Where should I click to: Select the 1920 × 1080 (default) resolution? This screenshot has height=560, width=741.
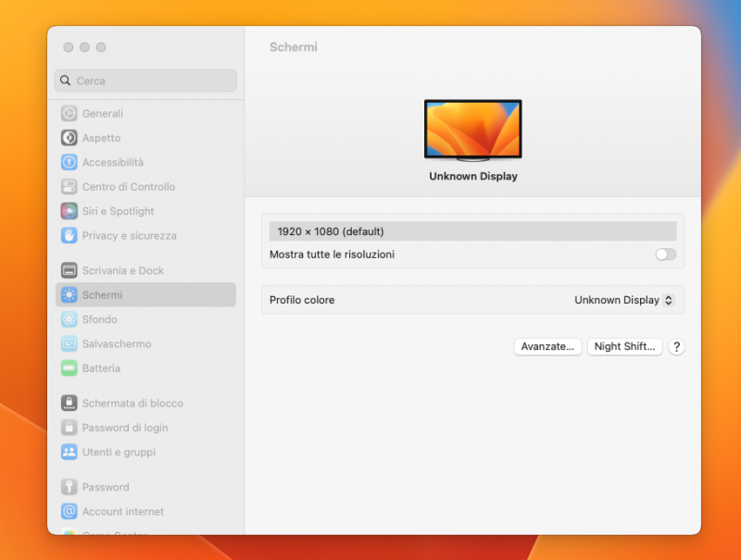pos(472,231)
